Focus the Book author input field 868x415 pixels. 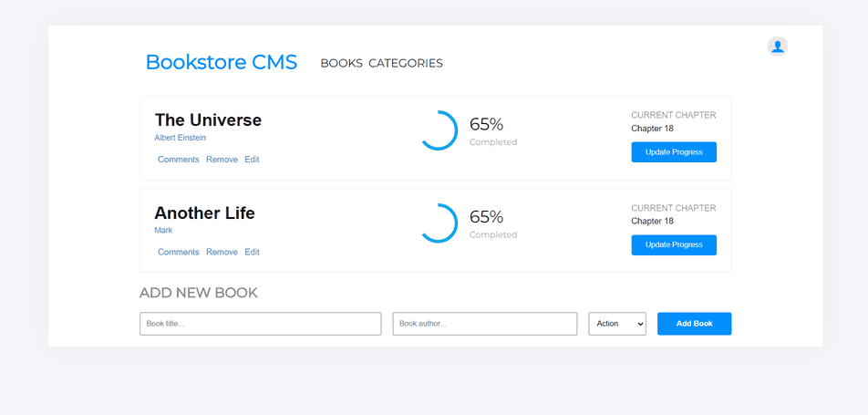pyautogui.click(x=485, y=324)
